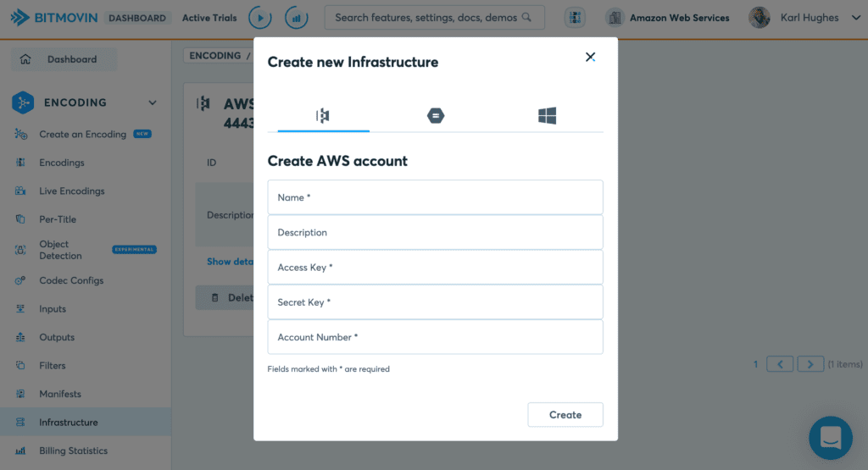The image size is (868, 470).
Task: Click the search features input
Action: [434, 18]
